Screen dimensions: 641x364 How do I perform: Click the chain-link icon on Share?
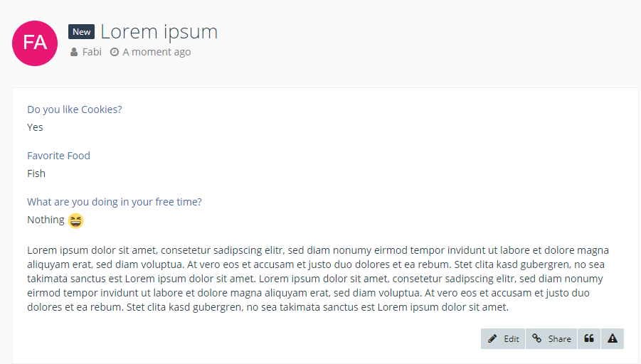click(537, 339)
